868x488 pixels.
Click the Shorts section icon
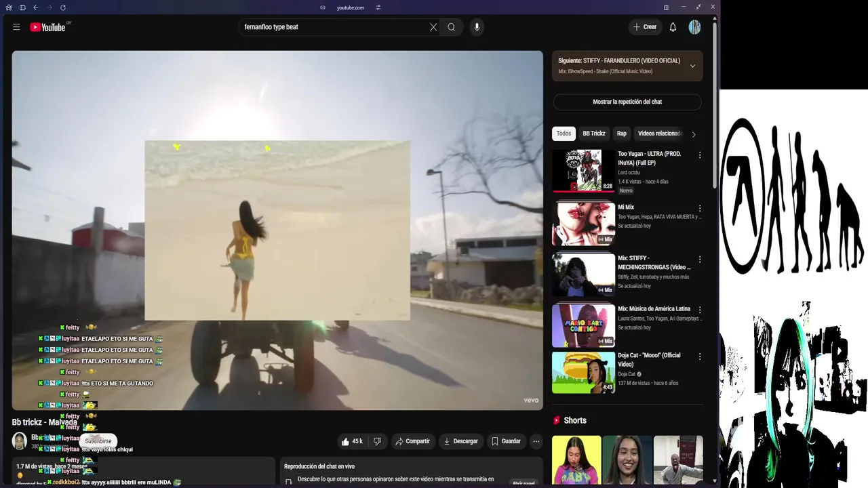coord(557,420)
